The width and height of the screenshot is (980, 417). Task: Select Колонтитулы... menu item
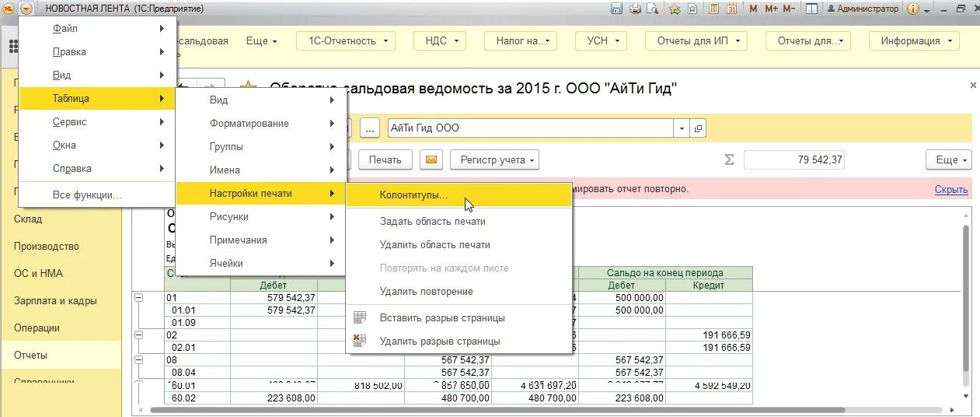(459, 195)
